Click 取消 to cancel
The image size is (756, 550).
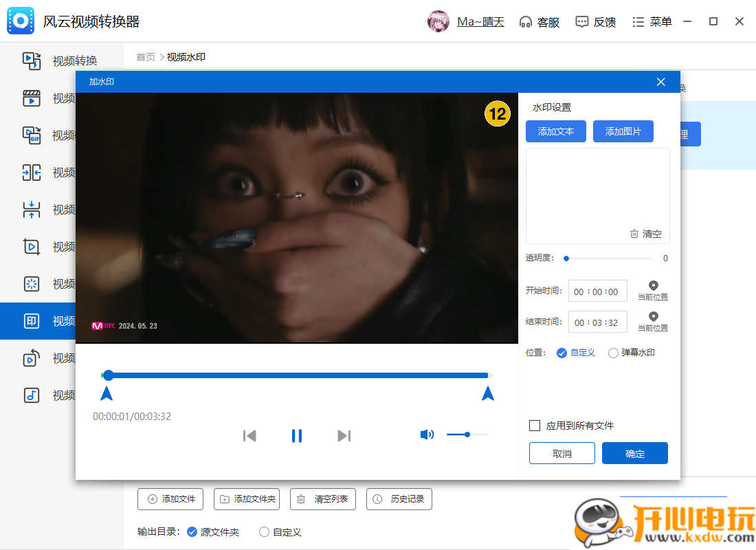[562, 454]
